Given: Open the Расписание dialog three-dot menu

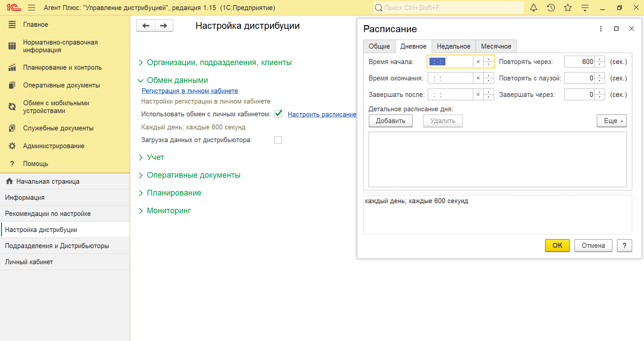Looking at the screenshot, I should 601,29.
